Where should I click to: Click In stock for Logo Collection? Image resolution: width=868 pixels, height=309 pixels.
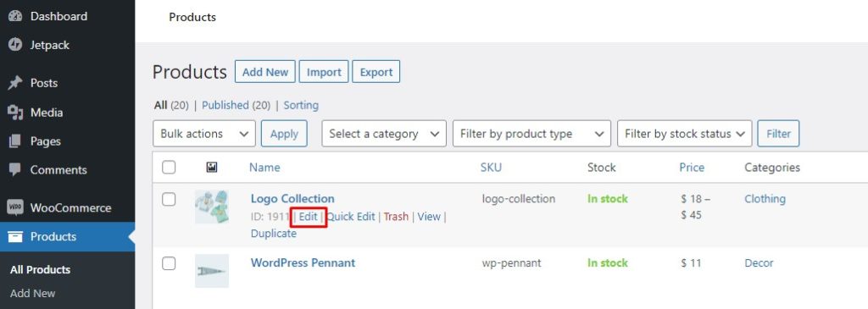[x=608, y=198]
